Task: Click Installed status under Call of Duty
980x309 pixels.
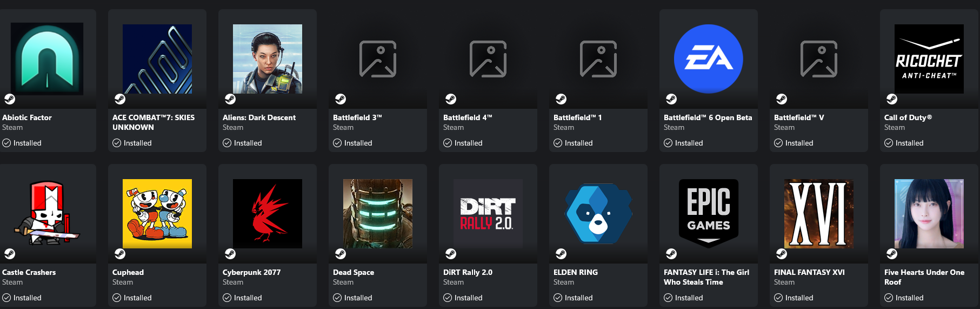Action: 904,143
